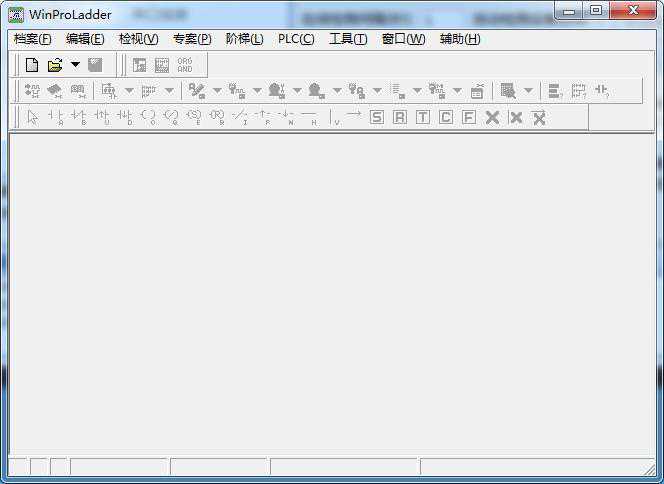Click the ORG AND toolbar icon
This screenshot has height=484, width=664.
(x=185, y=65)
